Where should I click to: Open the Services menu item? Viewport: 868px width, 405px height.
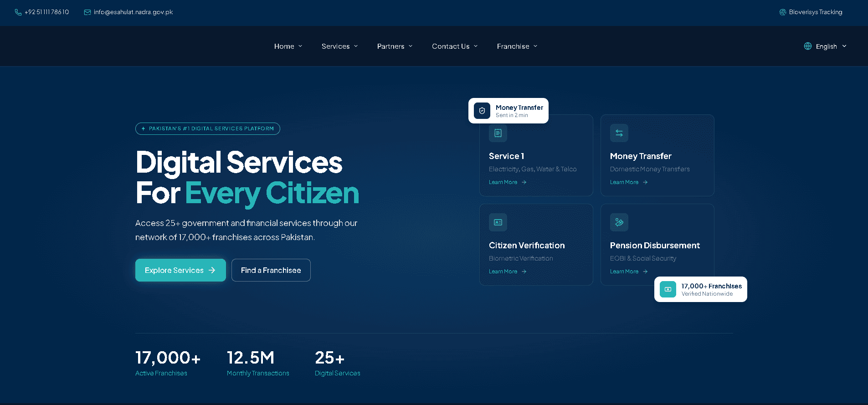click(336, 46)
